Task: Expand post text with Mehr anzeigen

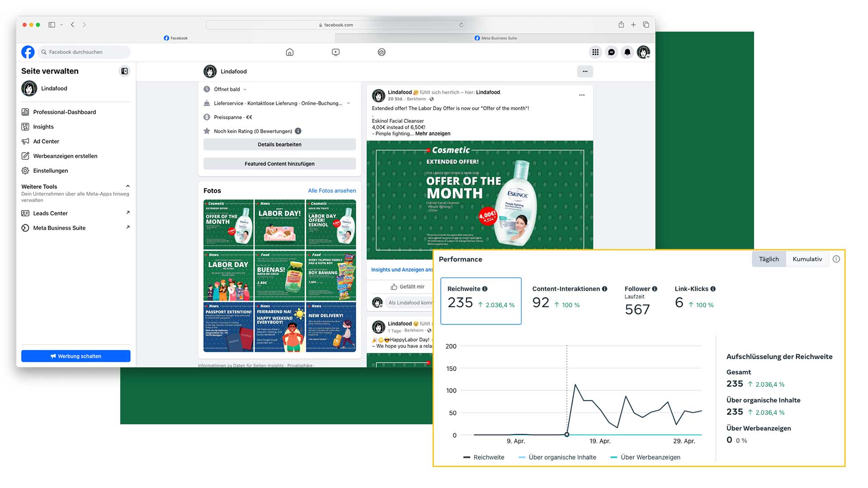Action: pyautogui.click(x=433, y=134)
